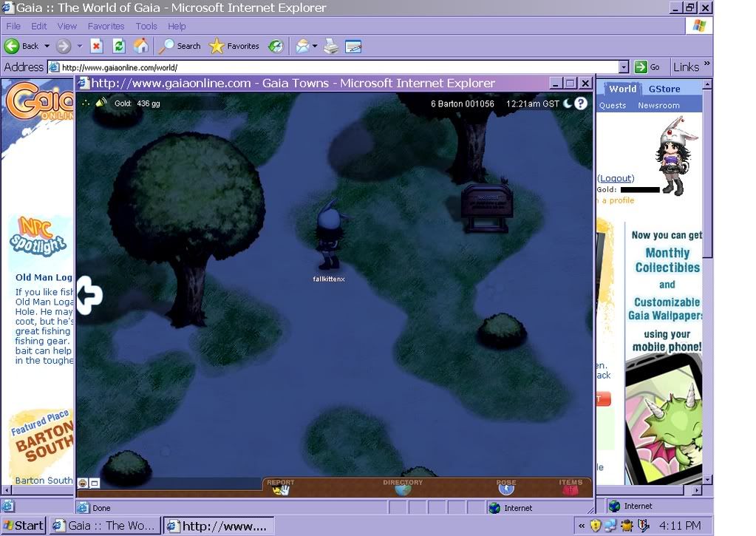
Task: Expand the address bar dropdown
Action: point(624,67)
